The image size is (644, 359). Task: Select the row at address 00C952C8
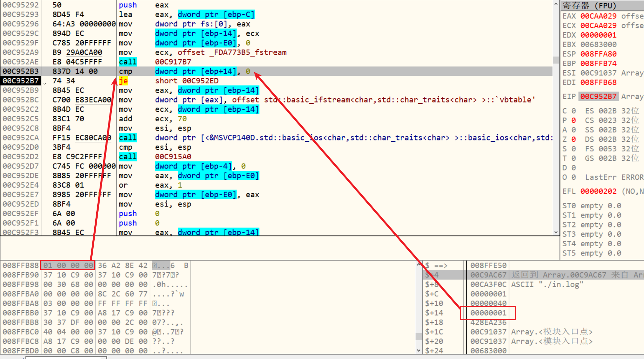coord(276,129)
